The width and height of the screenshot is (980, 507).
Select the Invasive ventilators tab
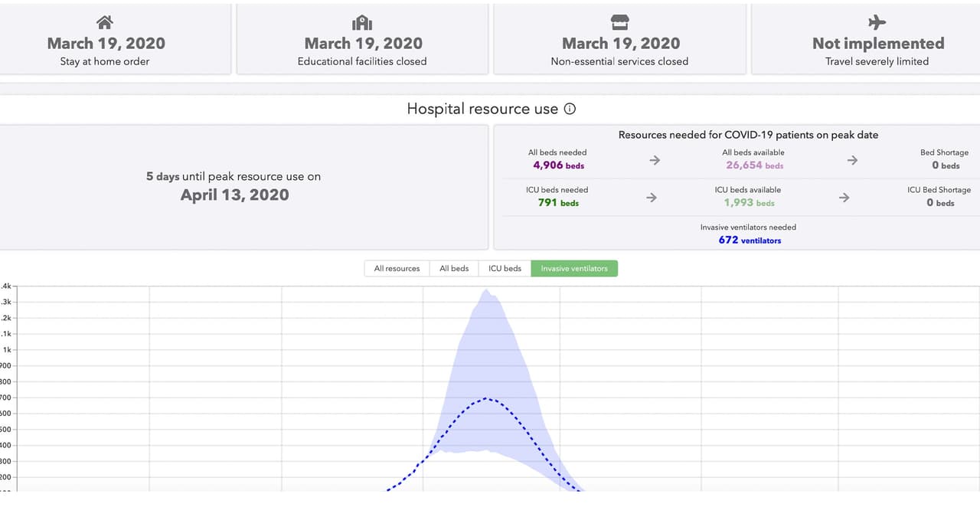point(574,269)
